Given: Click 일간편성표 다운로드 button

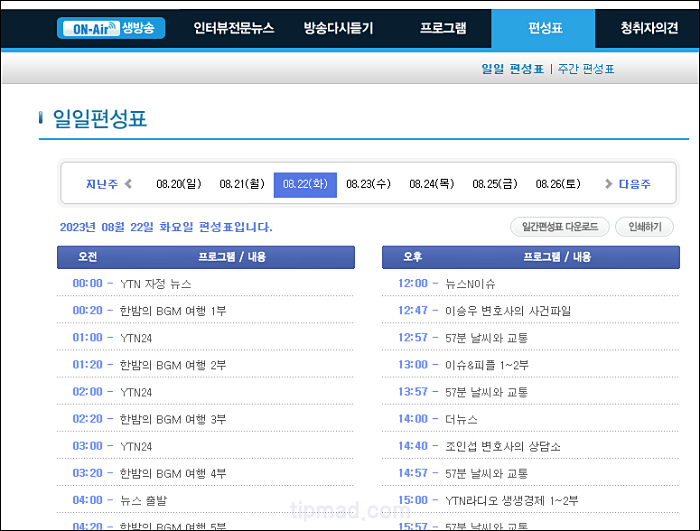Looking at the screenshot, I should 559,227.
